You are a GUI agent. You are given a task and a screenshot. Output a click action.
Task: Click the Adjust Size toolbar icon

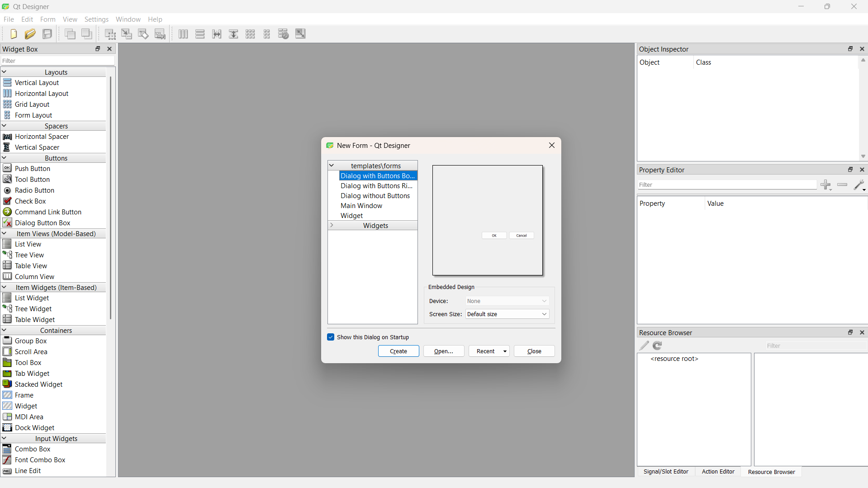tap(300, 34)
